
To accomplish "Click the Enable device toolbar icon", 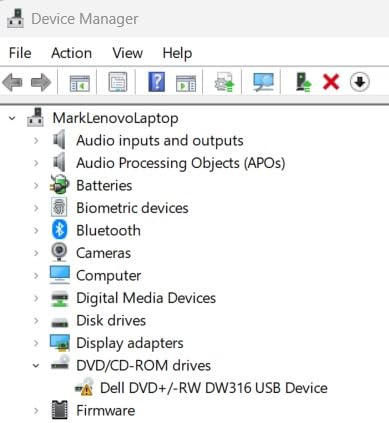I will pyautogui.click(x=303, y=82).
